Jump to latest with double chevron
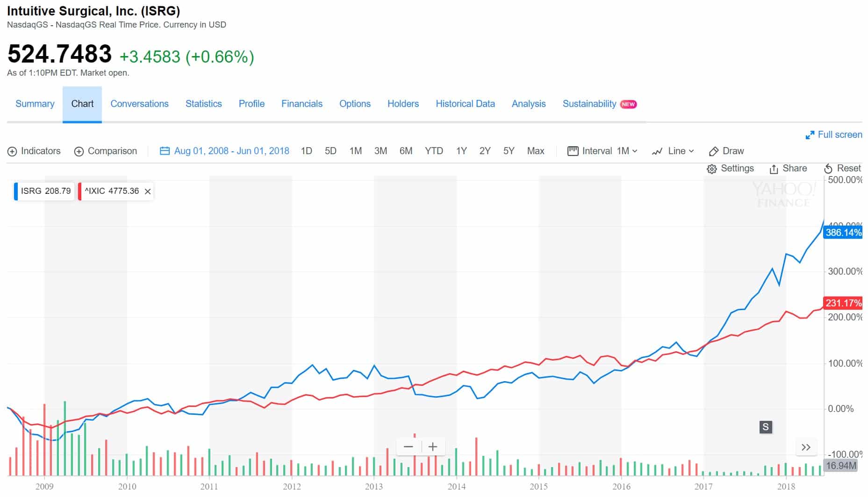Screen dimensions: 868x497 point(806,447)
